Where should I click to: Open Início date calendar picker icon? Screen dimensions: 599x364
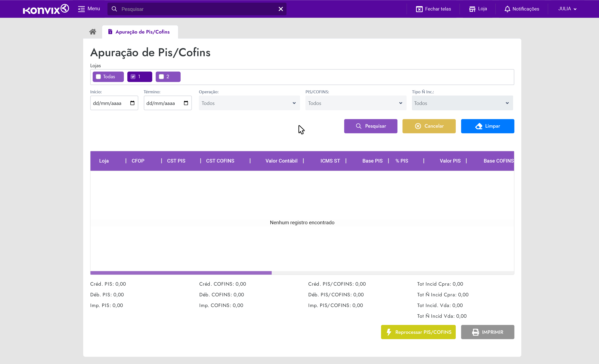click(x=132, y=103)
